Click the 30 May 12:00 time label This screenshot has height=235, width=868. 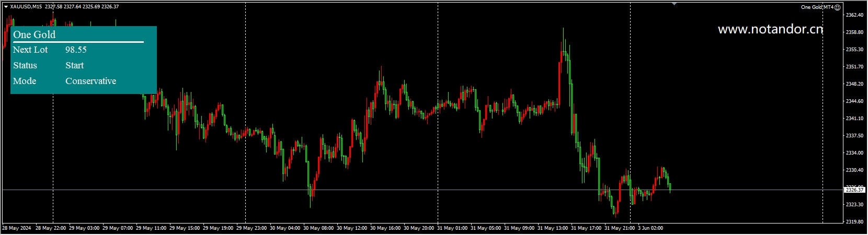(x=352, y=228)
